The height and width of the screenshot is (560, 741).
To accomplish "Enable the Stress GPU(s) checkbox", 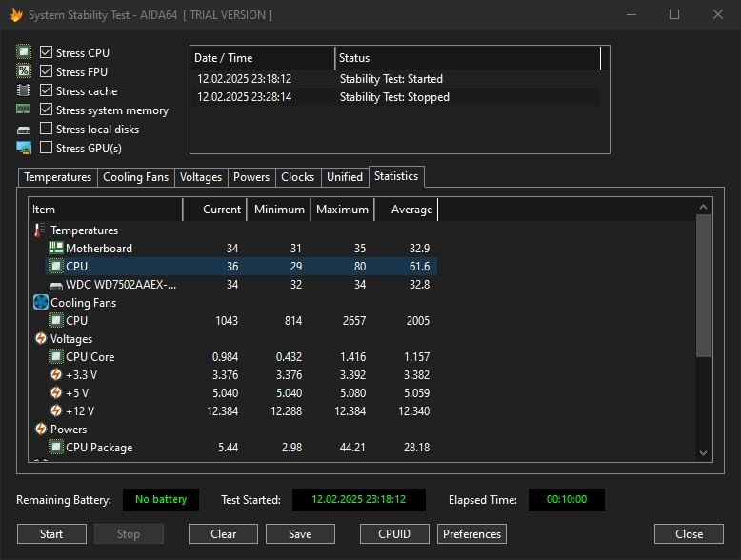I will click(x=46, y=147).
